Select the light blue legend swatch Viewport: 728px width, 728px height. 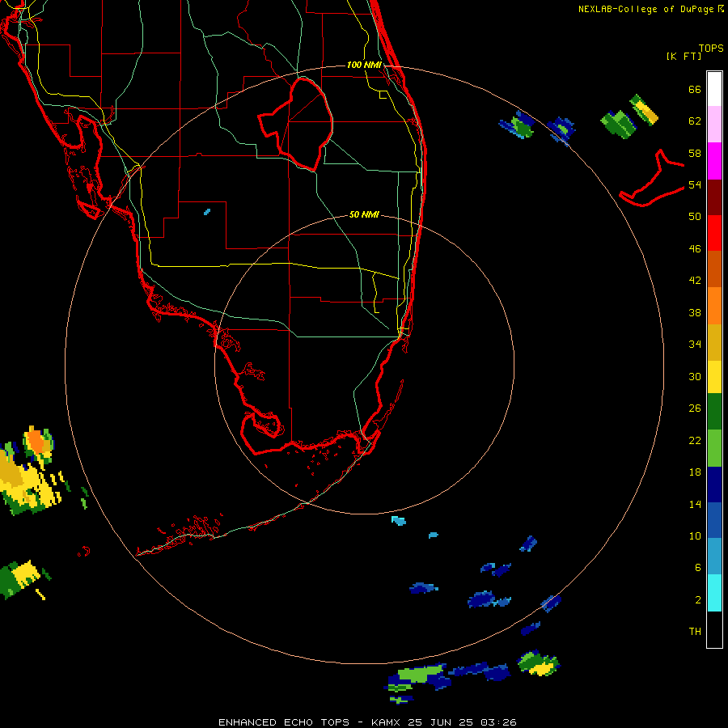click(714, 557)
